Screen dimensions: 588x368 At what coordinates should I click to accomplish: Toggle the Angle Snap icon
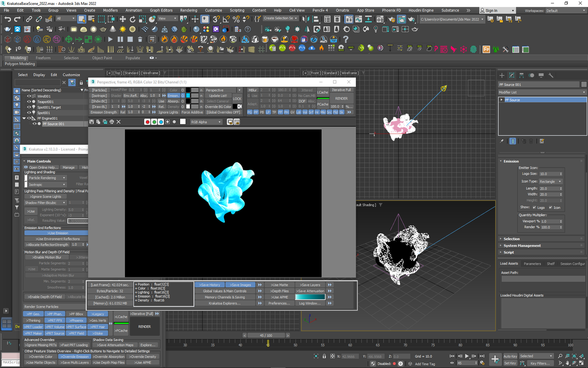click(x=226, y=19)
